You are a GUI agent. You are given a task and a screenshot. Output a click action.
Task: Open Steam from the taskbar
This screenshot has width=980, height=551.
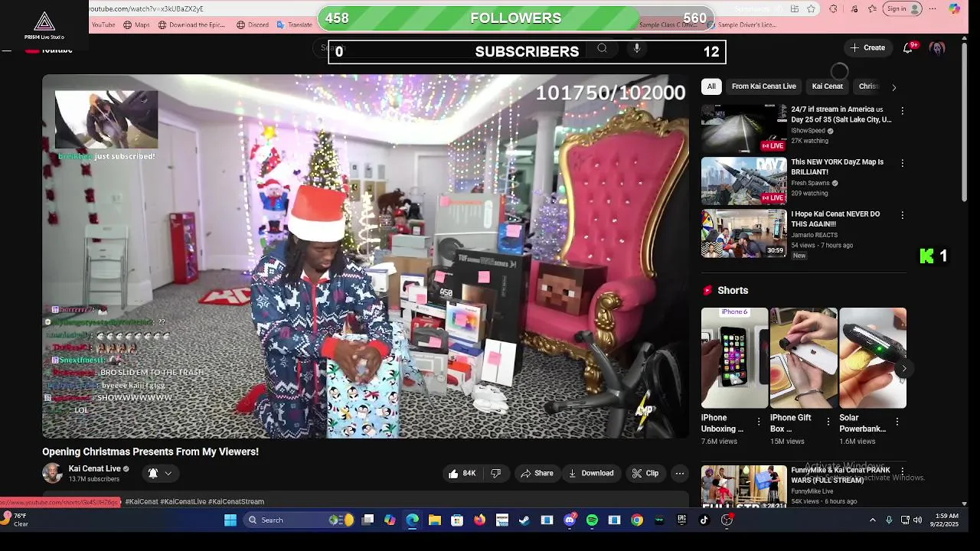[x=524, y=520]
